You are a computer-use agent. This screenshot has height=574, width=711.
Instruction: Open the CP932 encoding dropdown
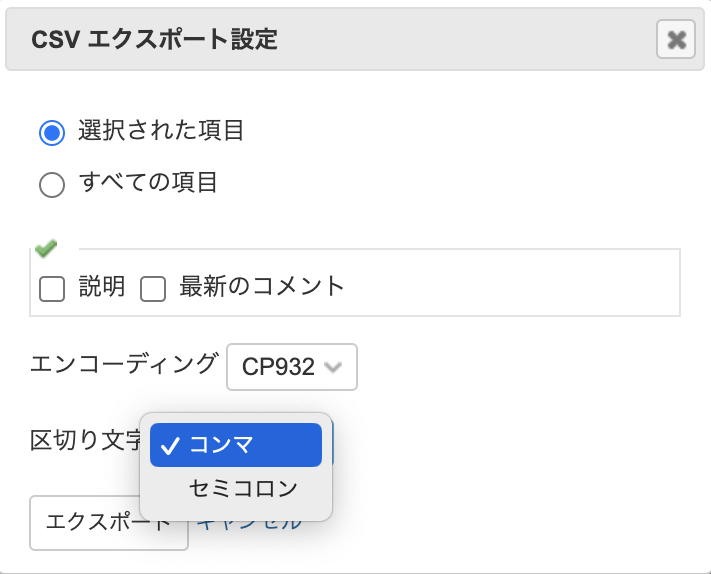[x=291, y=368]
